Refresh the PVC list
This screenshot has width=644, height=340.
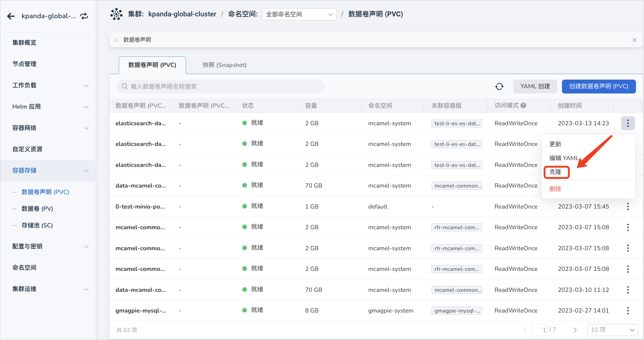(499, 86)
